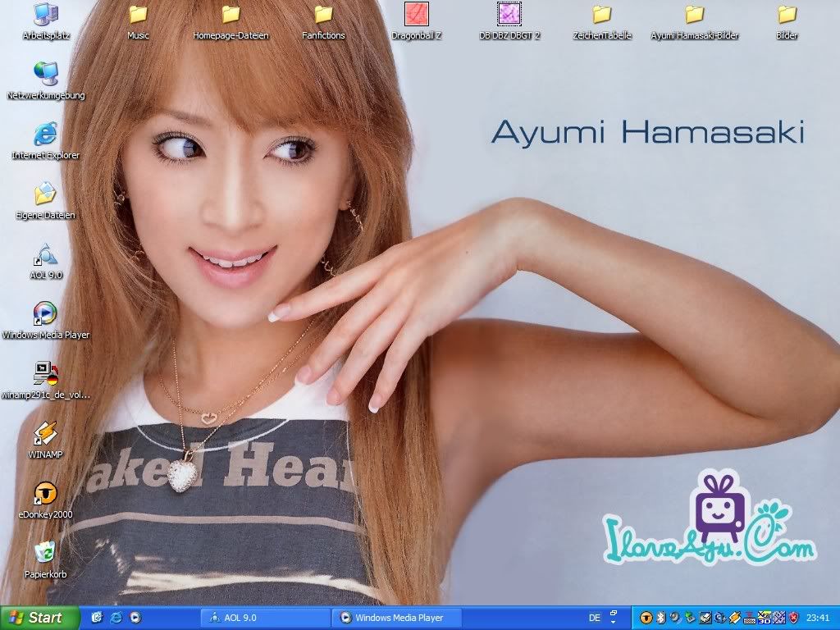
Task: Select the Eigene Dateien icon
Action: point(46,201)
